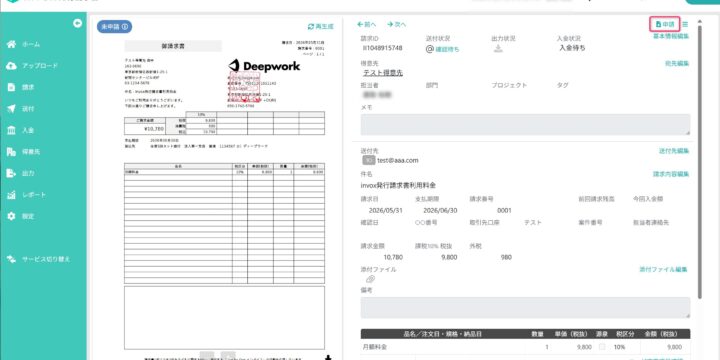The height and width of the screenshot is (360, 720).
Task: Click the 支払期限 value 2026/06/30
Action: pyautogui.click(x=440, y=211)
